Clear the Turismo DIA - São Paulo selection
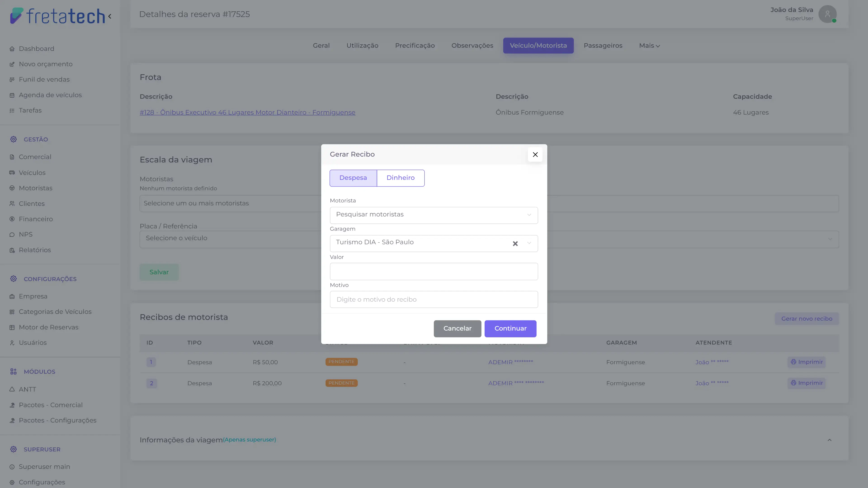This screenshot has width=868, height=488. click(515, 244)
